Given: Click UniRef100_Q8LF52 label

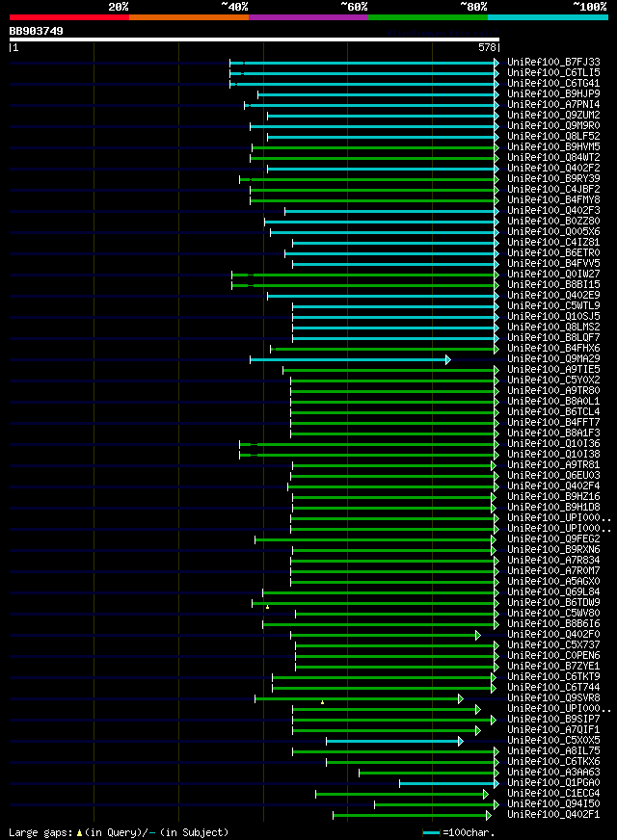Looking at the screenshot, I should coord(553,136).
